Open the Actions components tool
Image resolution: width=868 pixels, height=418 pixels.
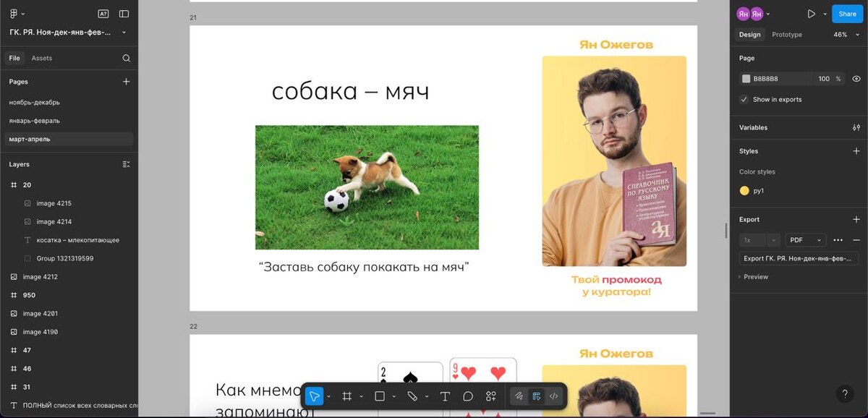[x=491, y=396]
